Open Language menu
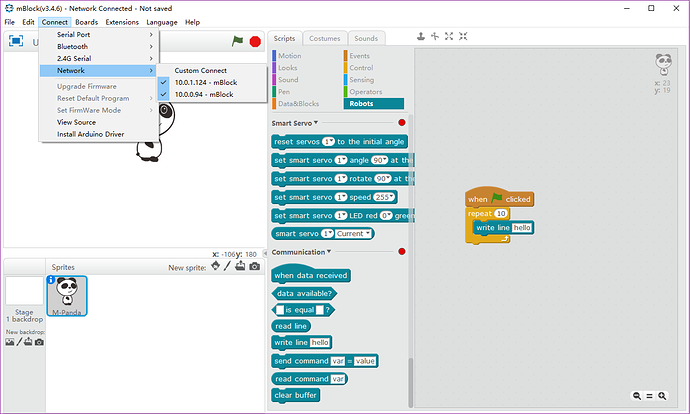The height and width of the screenshot is (414, 690). [x=161, y=22]
